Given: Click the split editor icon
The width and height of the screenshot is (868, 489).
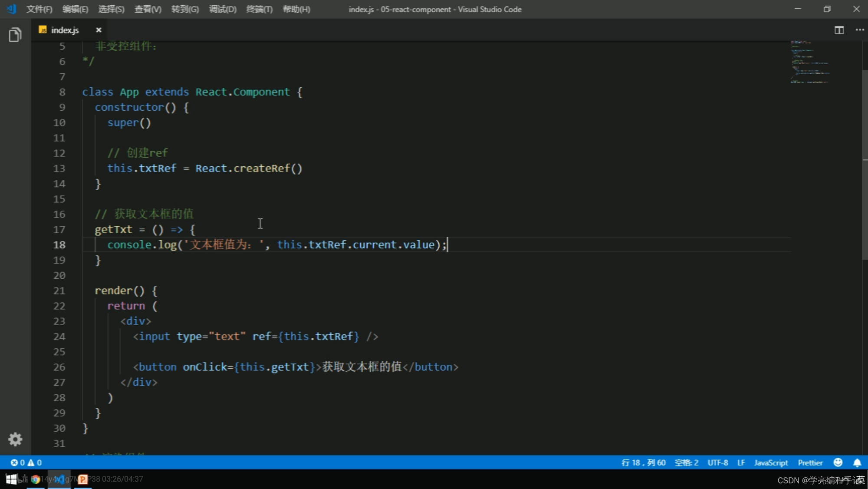Looking at the screenshot, I should (839, 30).
